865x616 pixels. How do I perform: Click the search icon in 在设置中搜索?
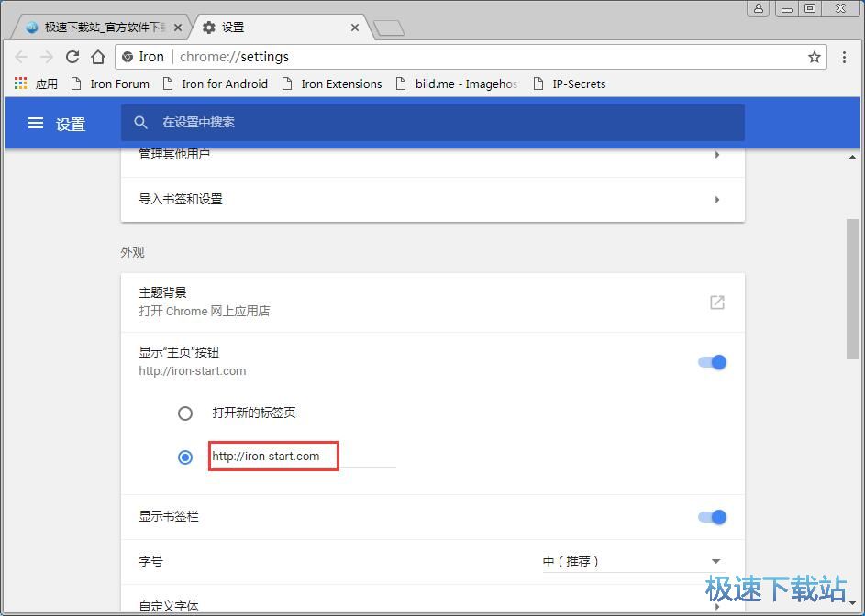[140, 122]
